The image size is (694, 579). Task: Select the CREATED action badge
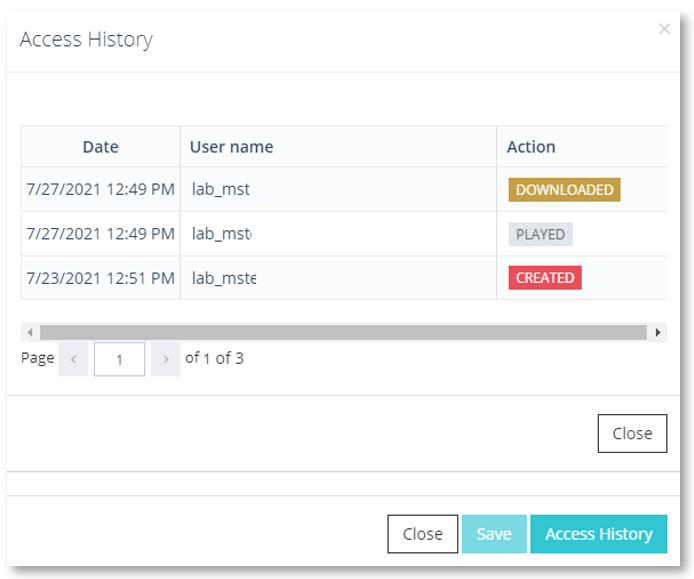[545, 278]
